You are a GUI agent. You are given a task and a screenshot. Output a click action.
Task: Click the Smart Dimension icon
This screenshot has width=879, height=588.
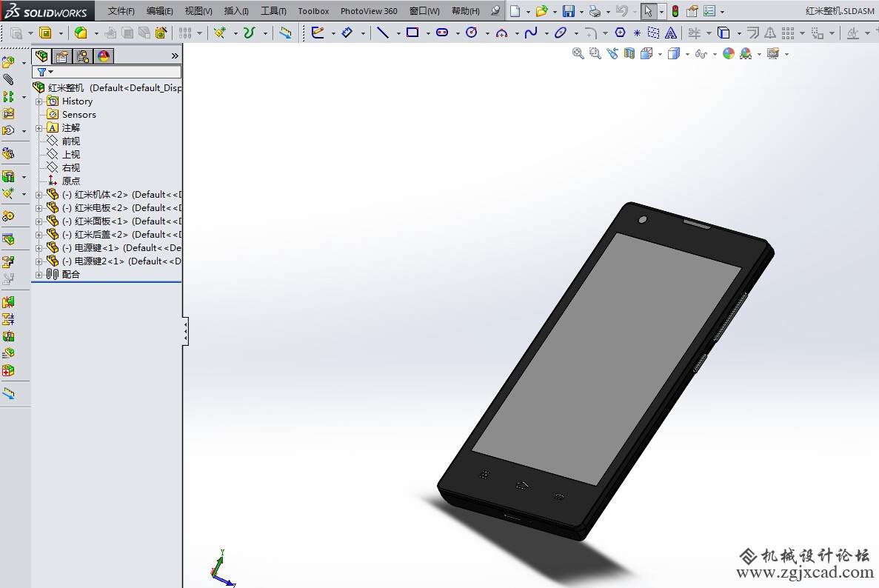347,33
